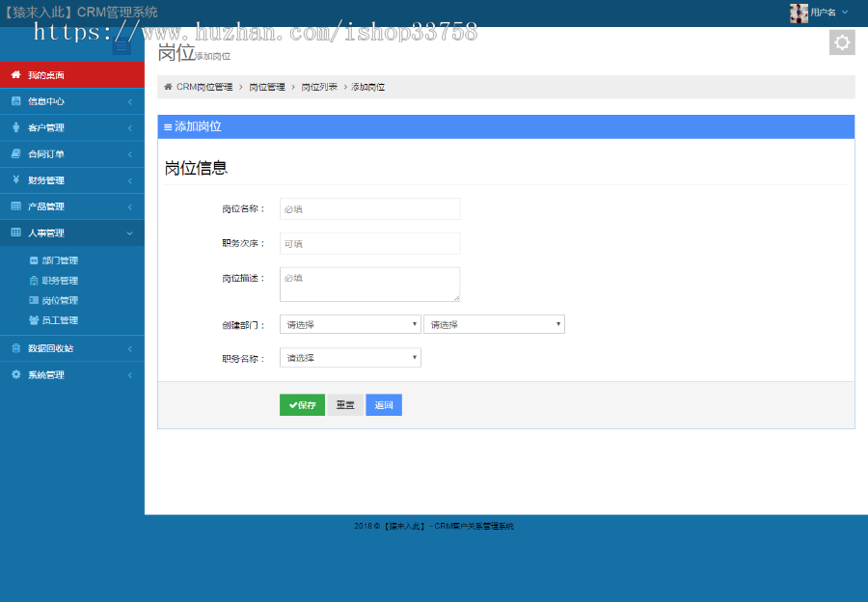Select the ¥ icon for 财务管理

15,179
